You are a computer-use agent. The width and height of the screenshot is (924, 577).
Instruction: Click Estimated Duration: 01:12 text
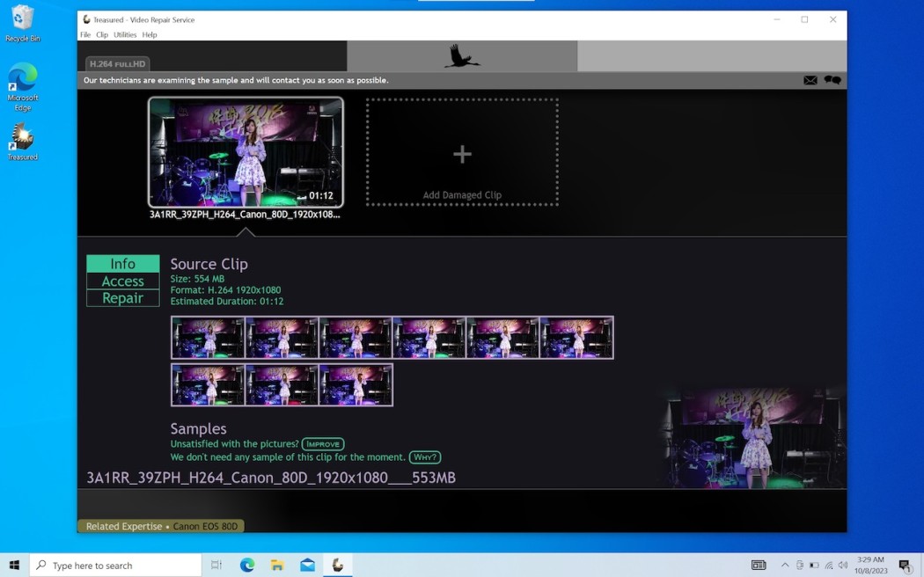[x=227, y=301]
